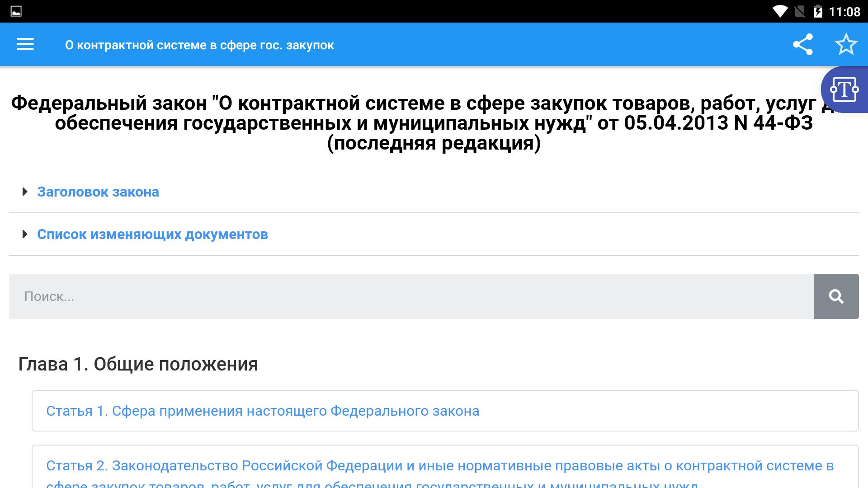
Task: Open the Заголовок закона link
Action: (98, 192)
